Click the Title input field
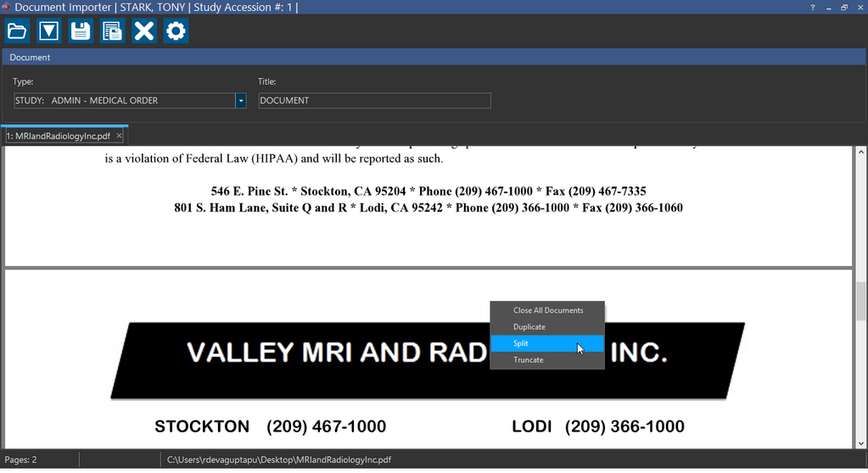868x473 pixels. coord(374,101)
